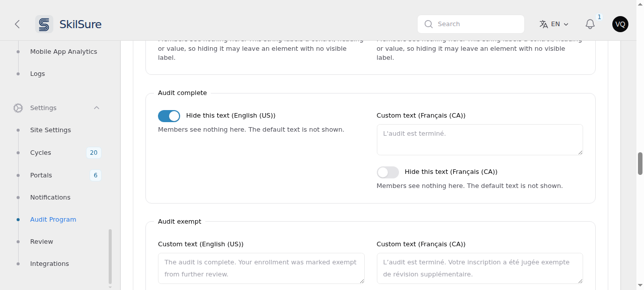Focus Audit exempt English custom text field
644x290 pixels.
point(261,268)
